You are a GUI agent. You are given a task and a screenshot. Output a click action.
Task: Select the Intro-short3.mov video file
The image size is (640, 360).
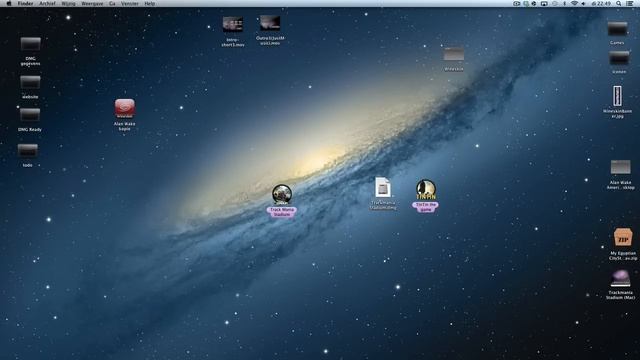click(233, 24)
